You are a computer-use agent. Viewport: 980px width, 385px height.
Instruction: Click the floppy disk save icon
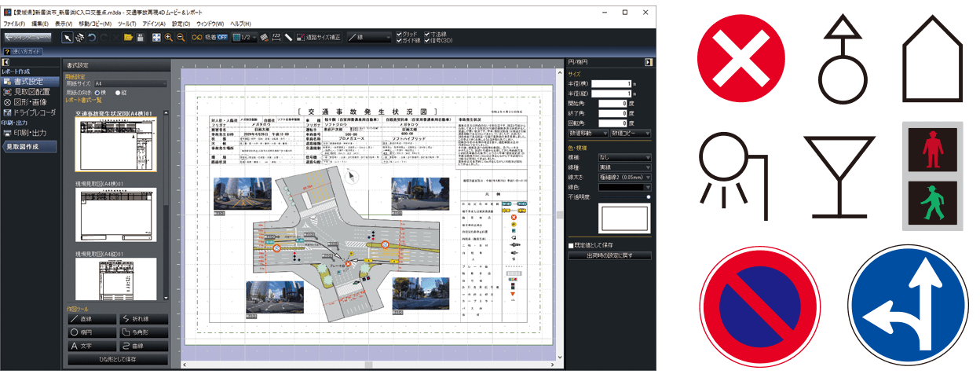click(140, 37)
